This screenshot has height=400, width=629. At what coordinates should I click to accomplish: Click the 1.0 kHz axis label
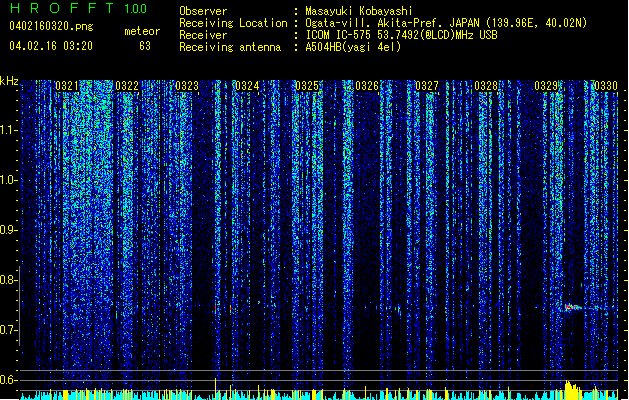[x=9, y=180]
